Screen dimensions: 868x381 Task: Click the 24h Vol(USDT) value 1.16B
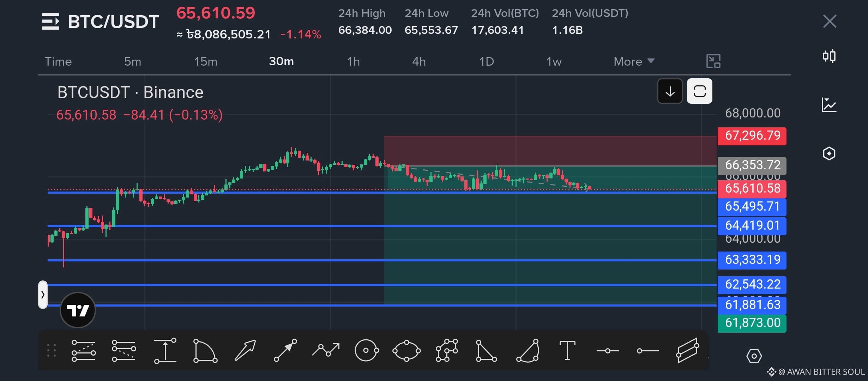[567, 30]
